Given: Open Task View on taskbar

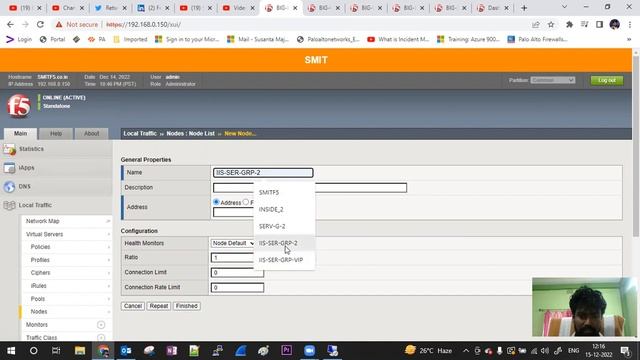Looking at the screenshot, I should click(56, 351).
